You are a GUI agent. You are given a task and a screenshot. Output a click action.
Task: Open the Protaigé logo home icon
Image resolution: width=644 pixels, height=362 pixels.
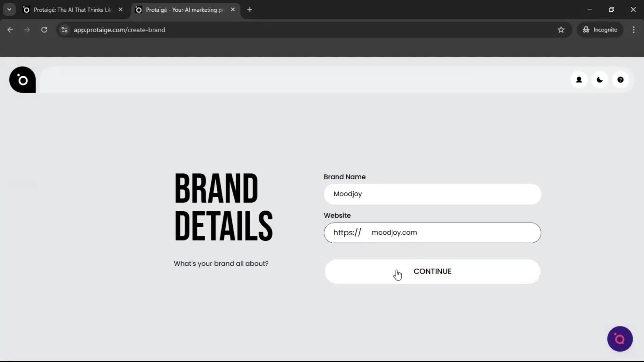[22, 79]
